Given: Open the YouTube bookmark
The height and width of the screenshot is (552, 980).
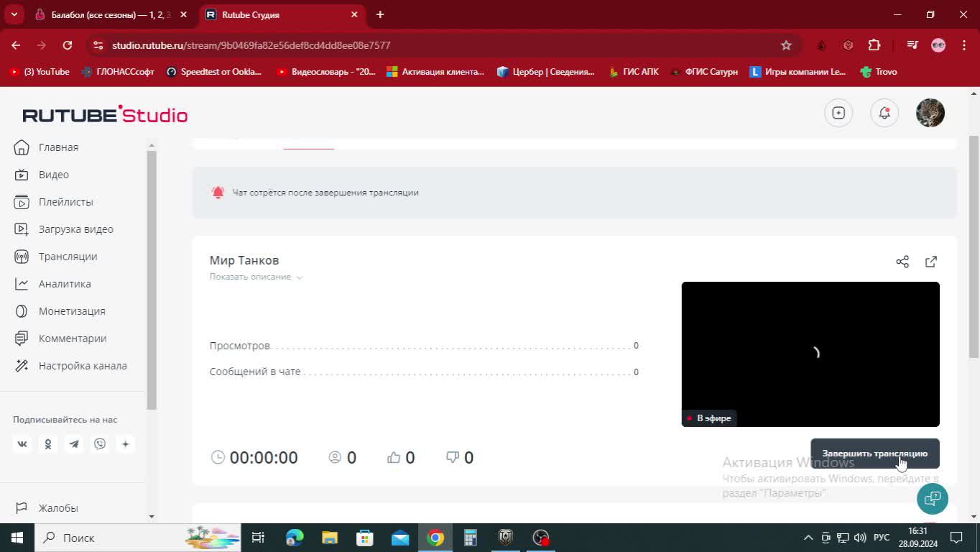Looking at the screenshot, I should (x=39, y=72).
